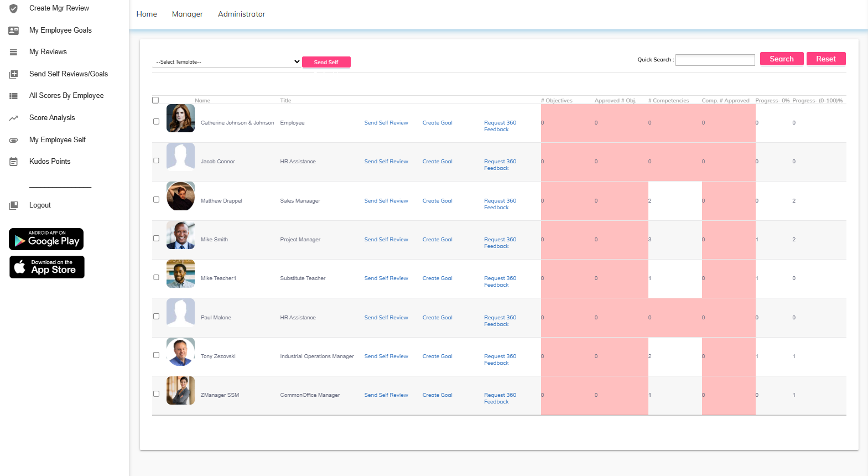Screen dimensions: 868x476
Task: Check the box for Tony Zezovski
Action: tap(156, 355)
